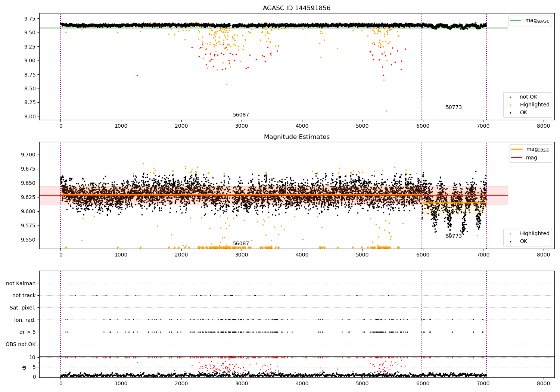The image size is (560, 392).
Task: Click the "9.650" y-axis tick in the middle plot
Action: [x=28, y=183]
